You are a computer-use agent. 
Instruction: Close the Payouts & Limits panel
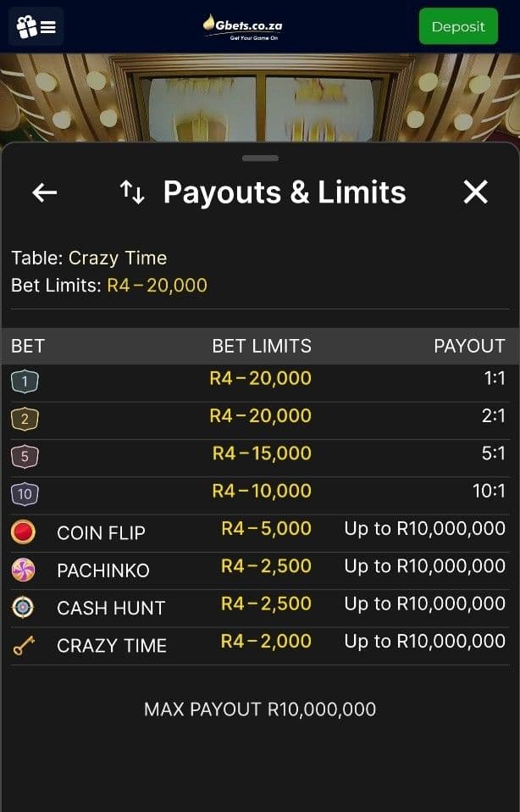tap(475, 192)
